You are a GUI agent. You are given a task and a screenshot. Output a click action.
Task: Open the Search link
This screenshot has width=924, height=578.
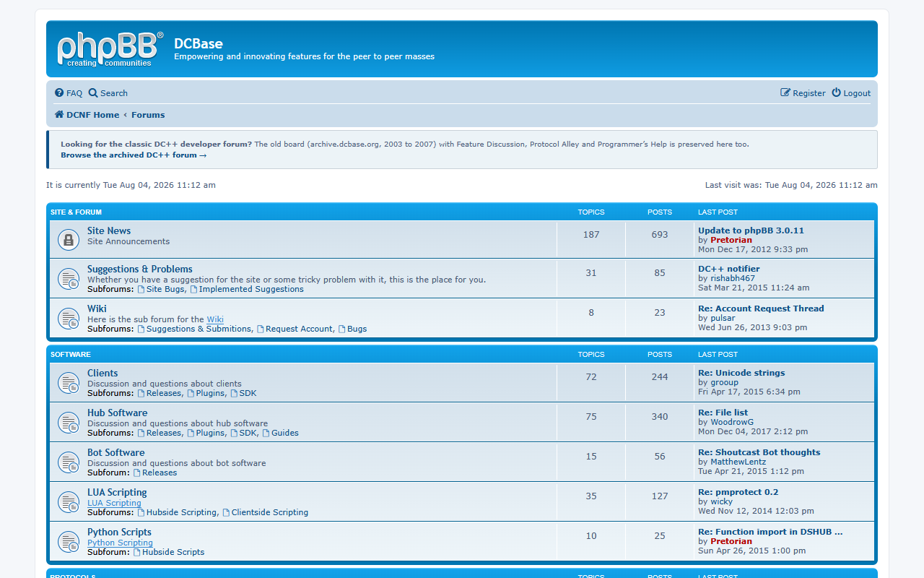(x=108, y=93)
